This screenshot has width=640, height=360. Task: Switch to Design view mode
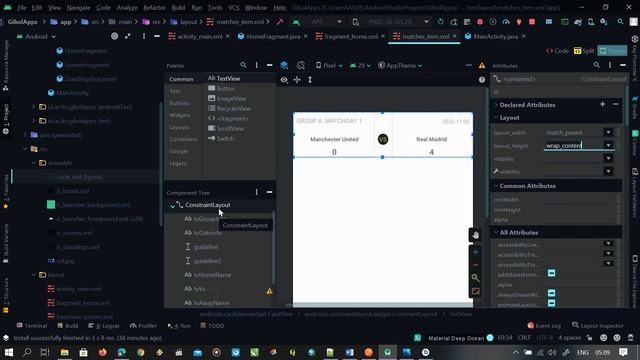point(612,51)
